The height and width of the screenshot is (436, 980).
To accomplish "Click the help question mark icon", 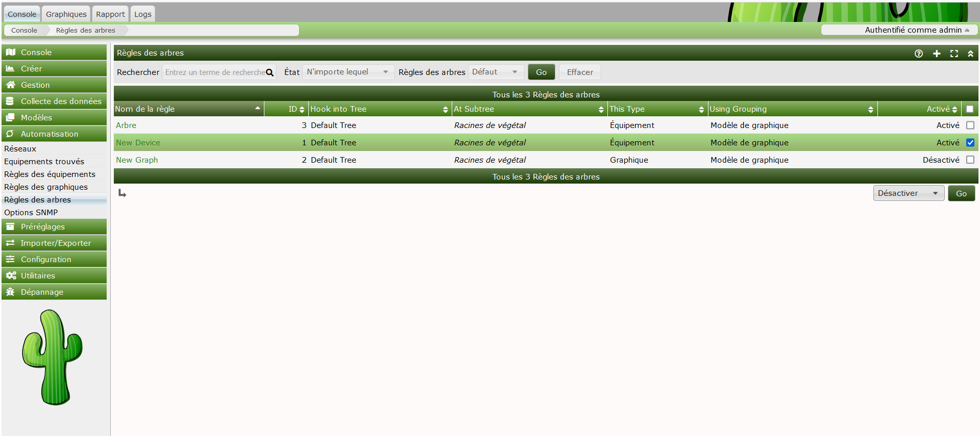I will tap(918, 54).
